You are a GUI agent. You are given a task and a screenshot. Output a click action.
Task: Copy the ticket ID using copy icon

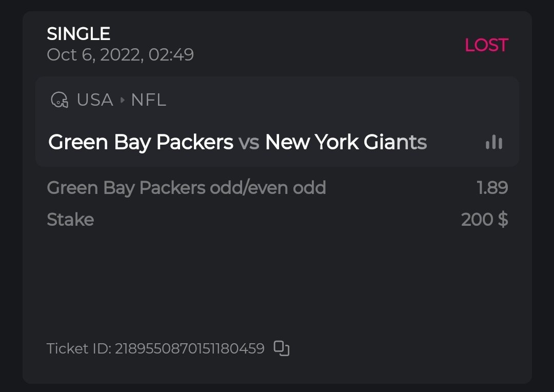point(282,348)
